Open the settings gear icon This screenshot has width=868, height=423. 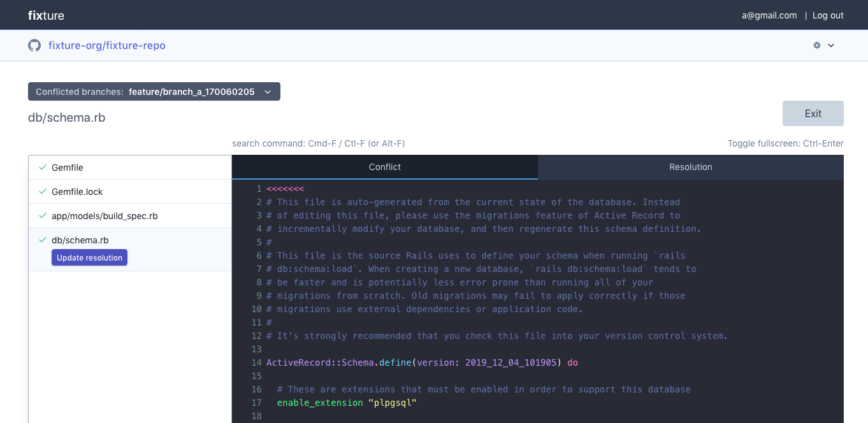click(817, 45)
